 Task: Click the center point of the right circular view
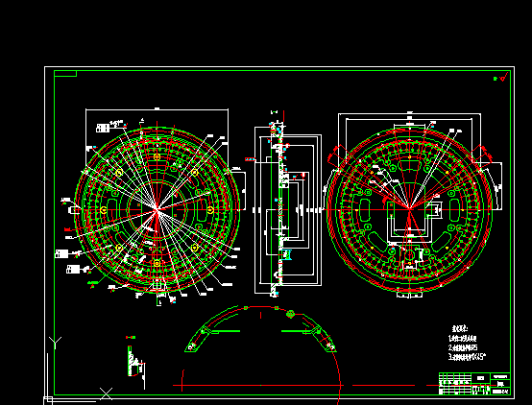(409, 209)
